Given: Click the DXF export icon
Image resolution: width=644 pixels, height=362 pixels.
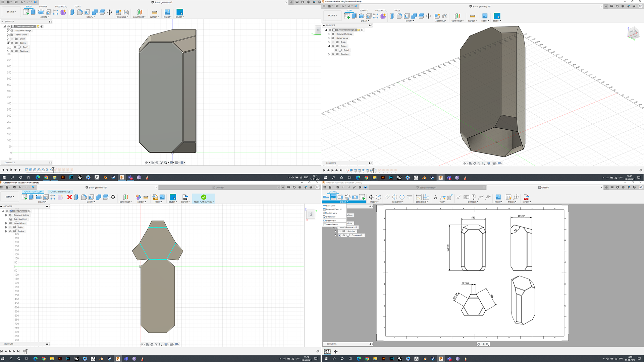Looking at the screenshot, I should [x=185, y=197].
